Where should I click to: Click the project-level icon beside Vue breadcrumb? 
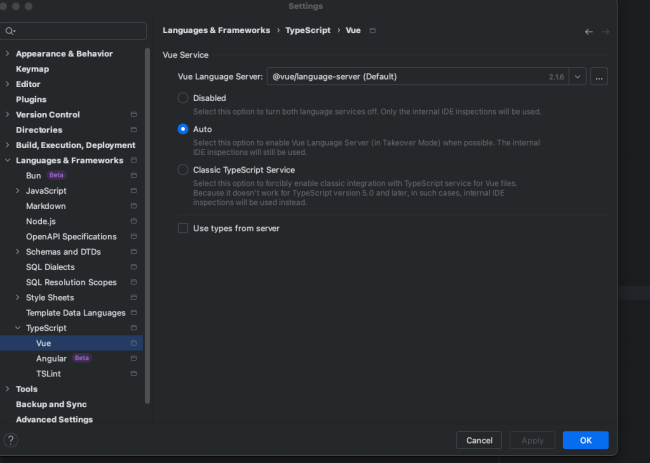pos(373,31)
